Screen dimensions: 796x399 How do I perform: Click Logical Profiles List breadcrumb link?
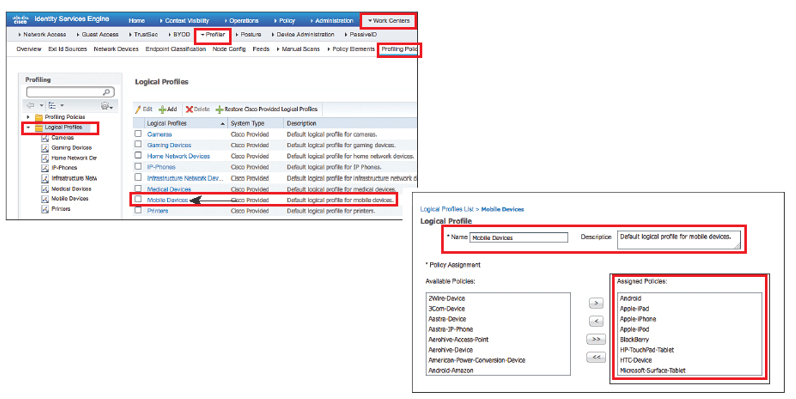447,209
